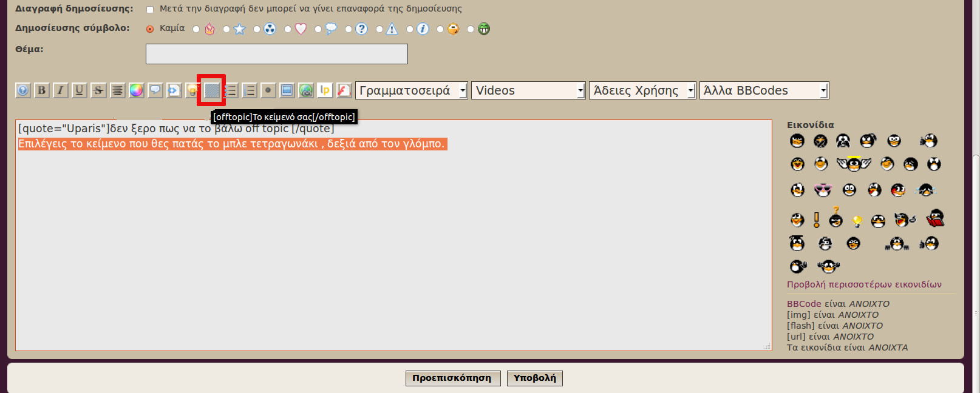Viewport: 980px width, 393px height.
Task: Expand the Videos dropdown
Action: tap(528, 90)
